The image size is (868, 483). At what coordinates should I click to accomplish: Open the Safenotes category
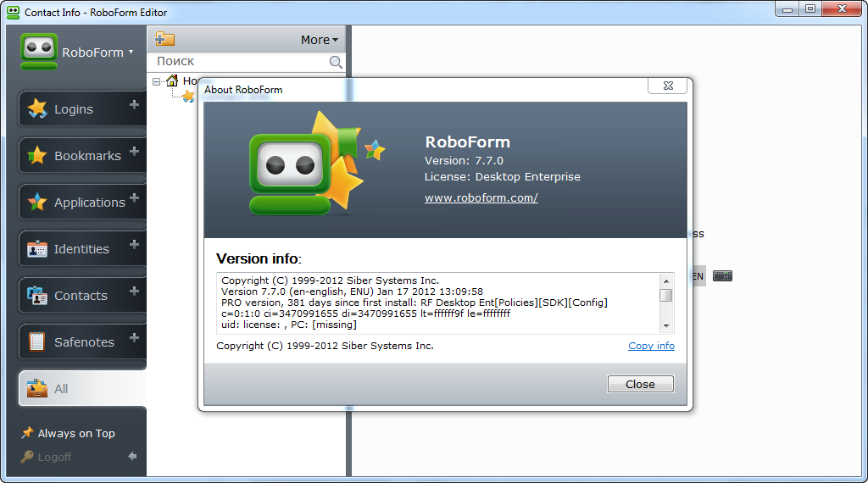82,342
